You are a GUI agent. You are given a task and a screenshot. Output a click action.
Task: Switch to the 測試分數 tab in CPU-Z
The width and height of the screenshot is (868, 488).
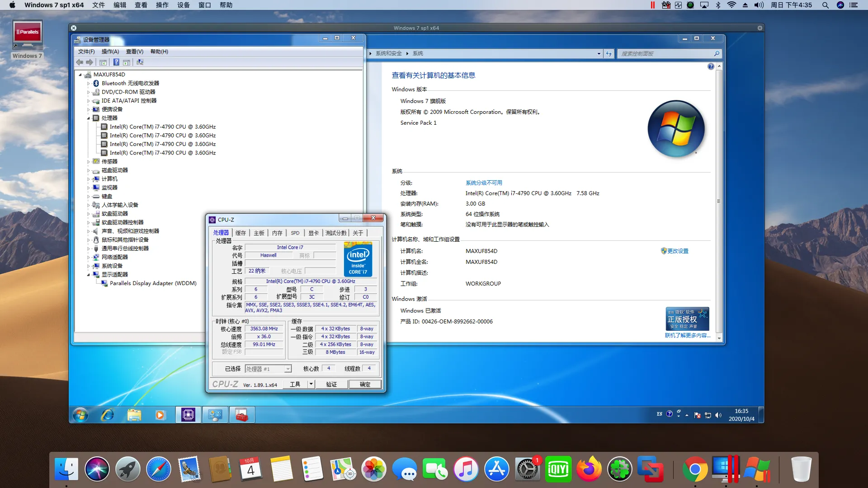pos(336,233)
